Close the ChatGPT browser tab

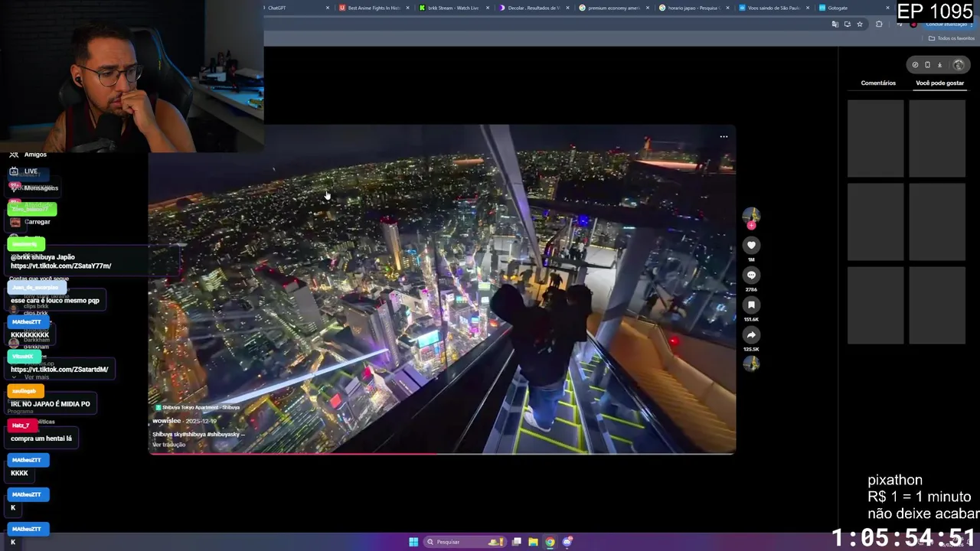pyautogui.click(x=328, y=8)
